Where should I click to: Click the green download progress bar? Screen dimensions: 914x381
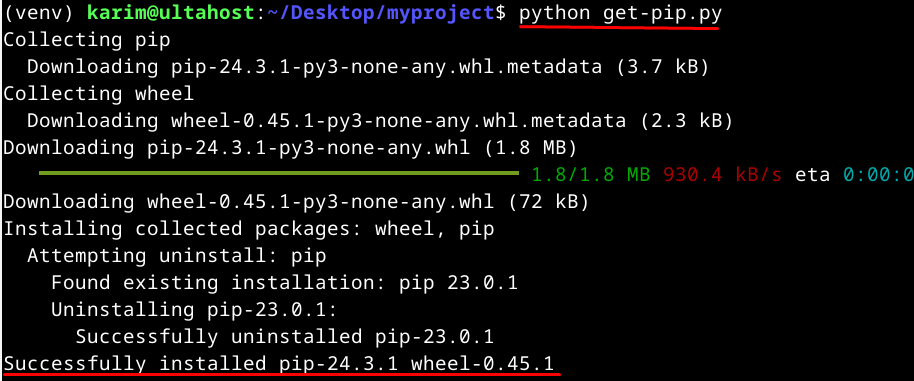coord(279,173)
